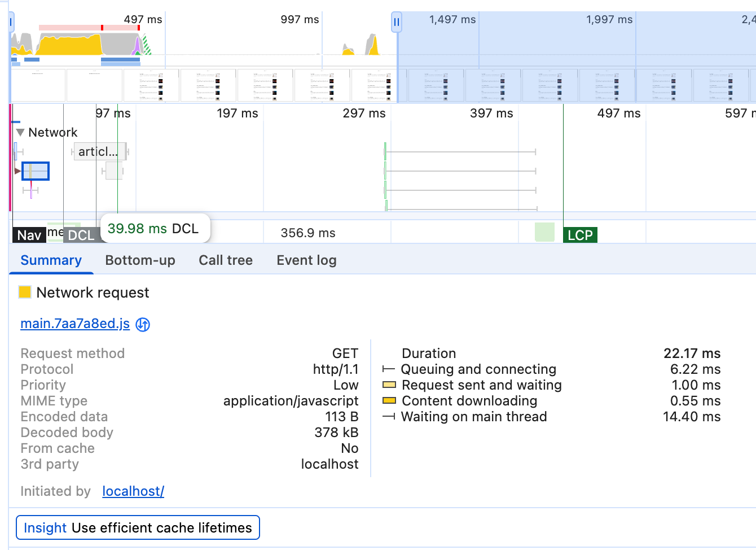Click the right overview range handle
The width and height of the screenshot is (756, 550).
point(397,23)
